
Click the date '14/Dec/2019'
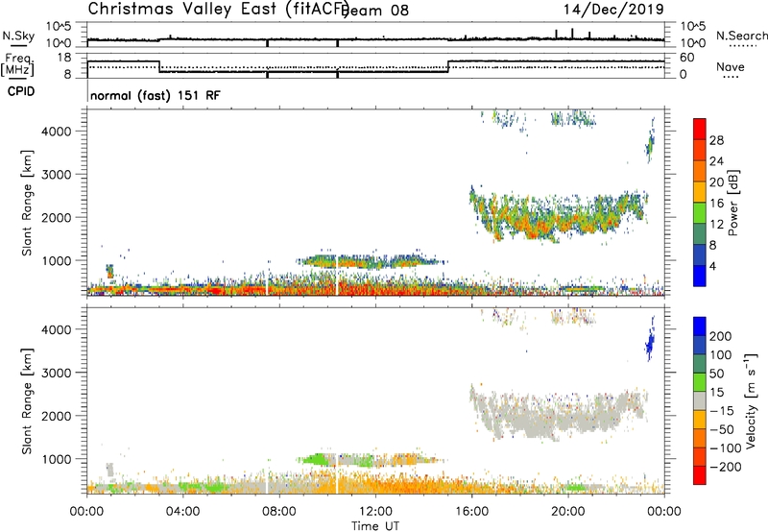point(613,9)
